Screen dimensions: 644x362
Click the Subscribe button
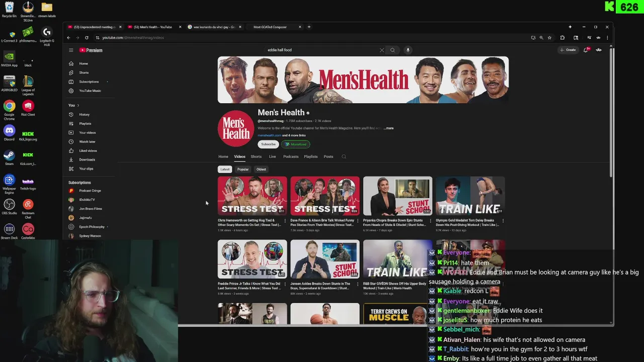268,144
